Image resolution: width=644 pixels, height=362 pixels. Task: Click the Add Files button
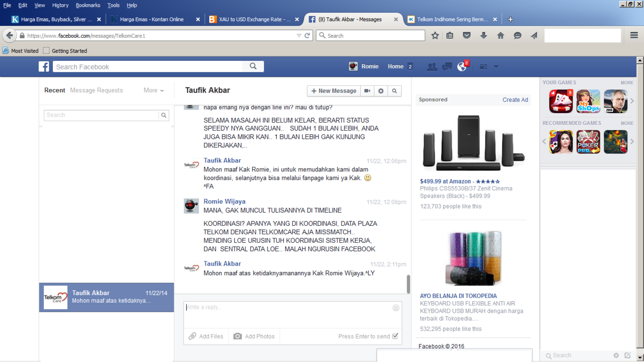coord(206,336)
